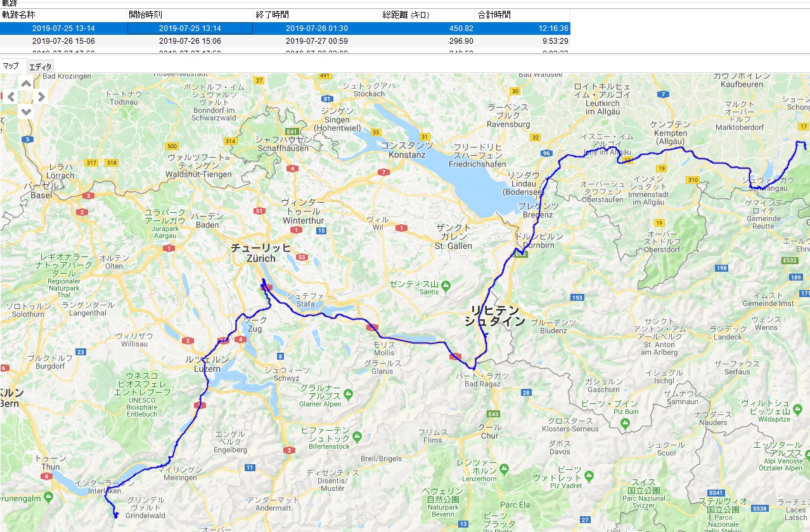This screenshot has height=532, width=810.
Task: Click distance cell 450.82
Action: pyautogui.click(x=428, y=28)
